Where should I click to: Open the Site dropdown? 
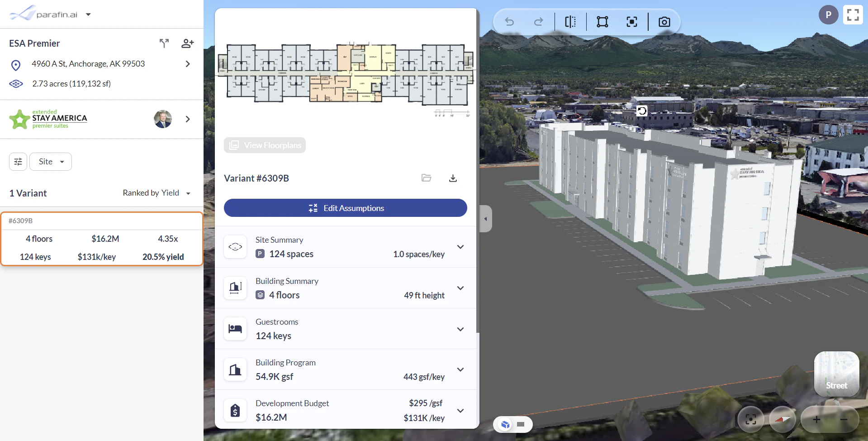pos(51,162)
